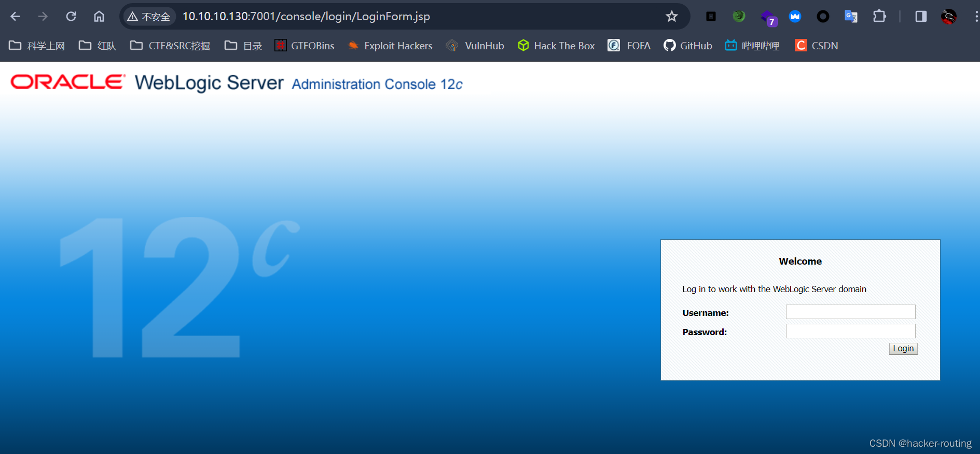
Task: Open the browser home page icon
Action: coord(99,17)
